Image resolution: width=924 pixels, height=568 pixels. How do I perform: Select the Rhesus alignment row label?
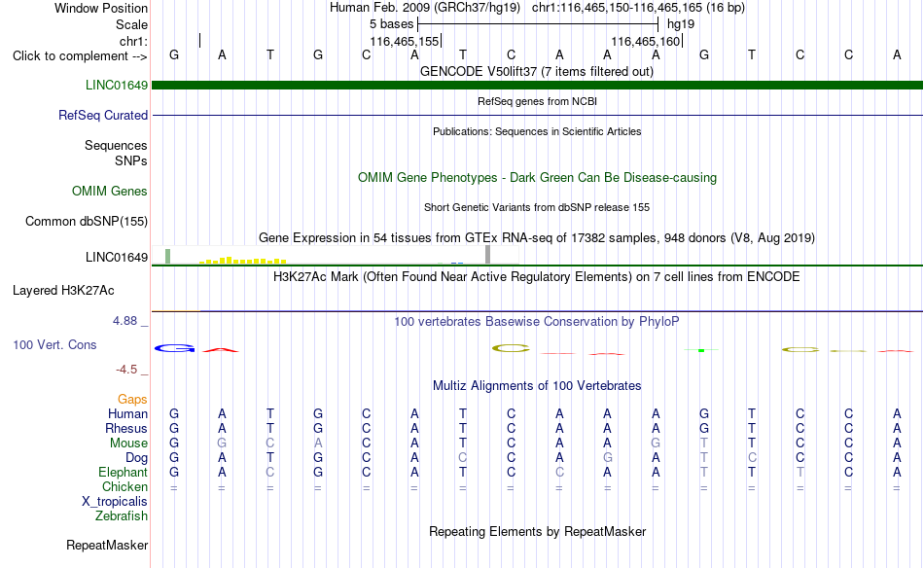(126, 428)
